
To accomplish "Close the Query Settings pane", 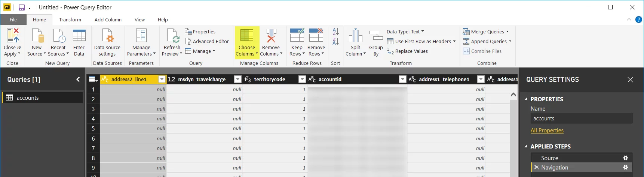I will (630, 79).
